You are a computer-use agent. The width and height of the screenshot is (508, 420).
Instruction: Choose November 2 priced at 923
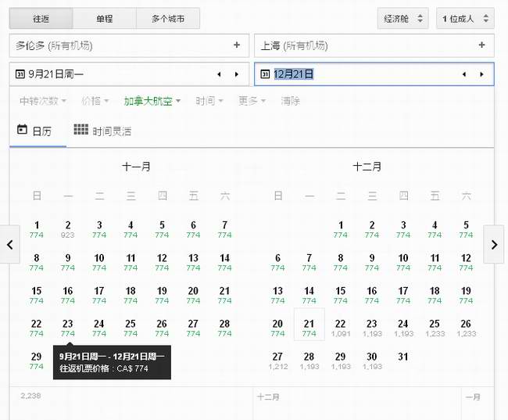(x=68, y=229)
